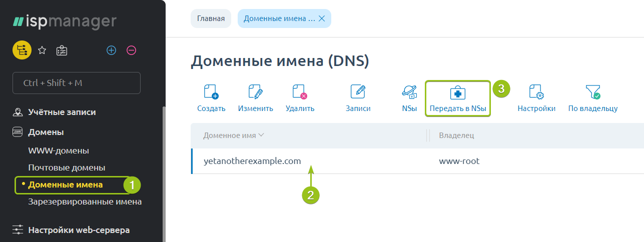Open Учётные записи section
Viewport: 644px width, 242px height.
tap(62, 112)
